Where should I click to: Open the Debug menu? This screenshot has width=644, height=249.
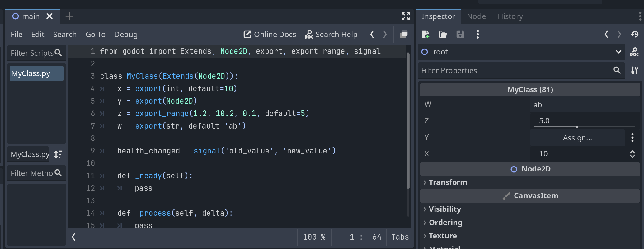click(x=126, y=34)
